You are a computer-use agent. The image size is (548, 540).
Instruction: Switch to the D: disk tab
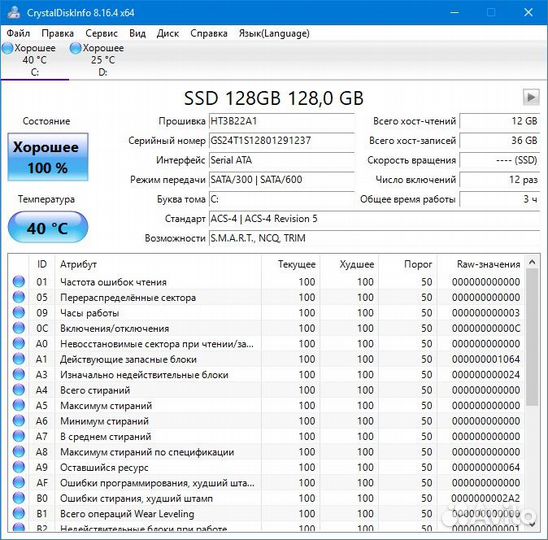pos(102,60)
